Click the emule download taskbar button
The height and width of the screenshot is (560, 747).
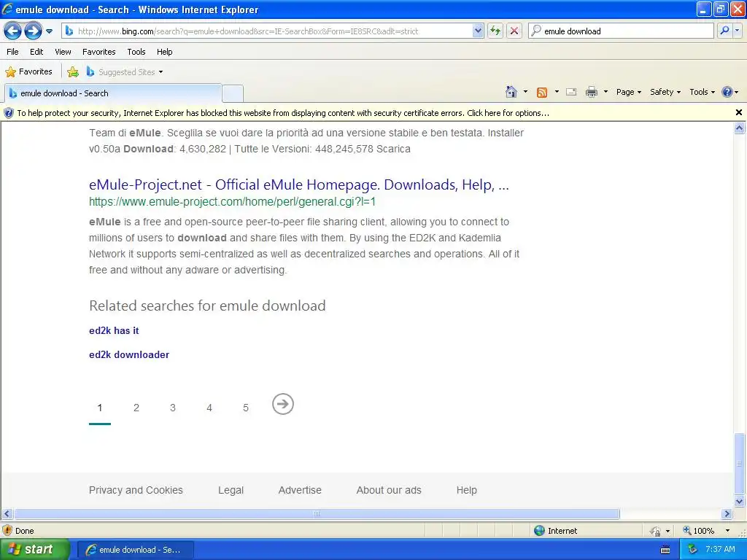click(135, 550)
